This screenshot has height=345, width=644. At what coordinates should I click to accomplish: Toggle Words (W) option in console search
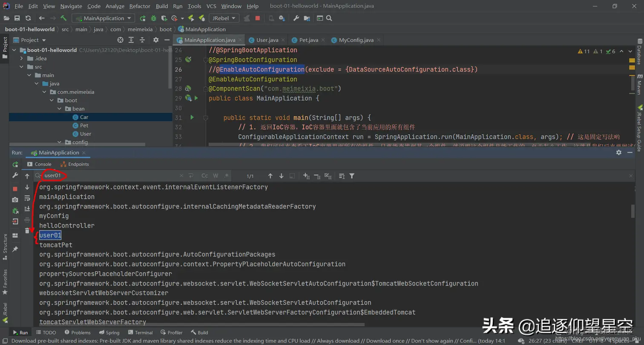216,176
